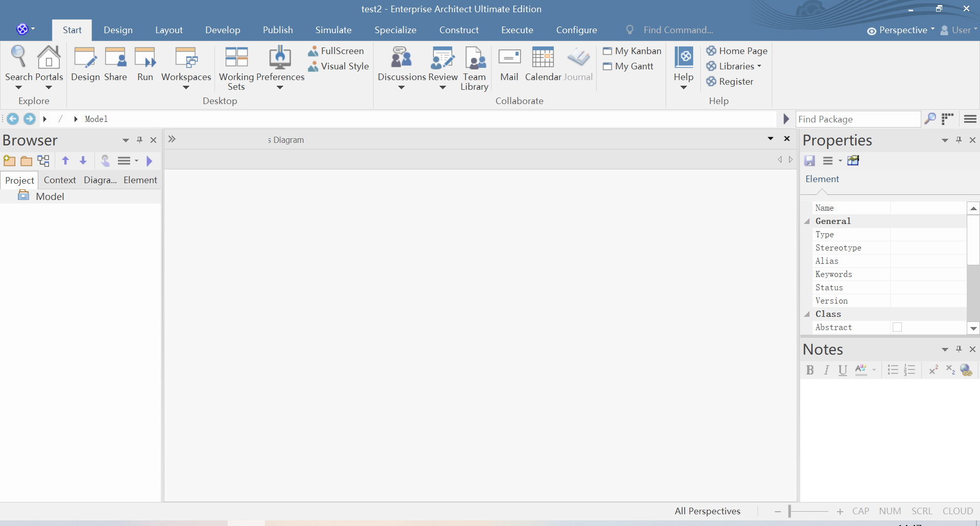Click the Save icon in Properties toolbar
This screenshot has width=980, height=526.
pyautogui.click(x=810, y=161)
